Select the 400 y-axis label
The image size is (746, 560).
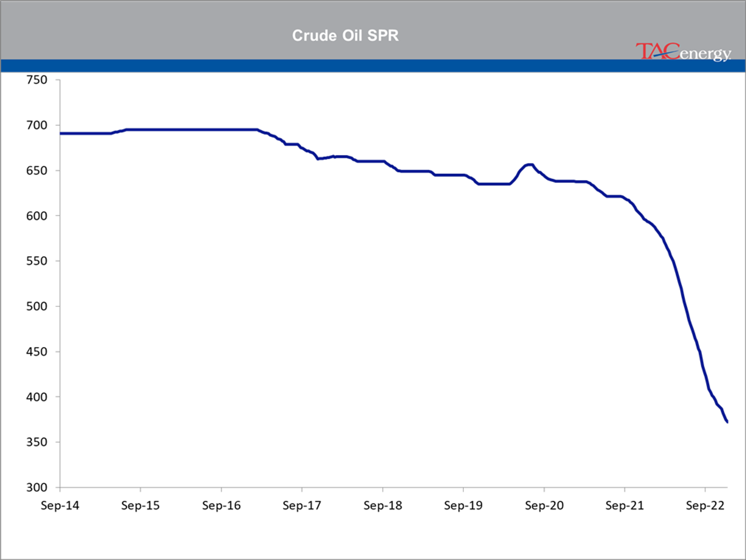[37, 397]
